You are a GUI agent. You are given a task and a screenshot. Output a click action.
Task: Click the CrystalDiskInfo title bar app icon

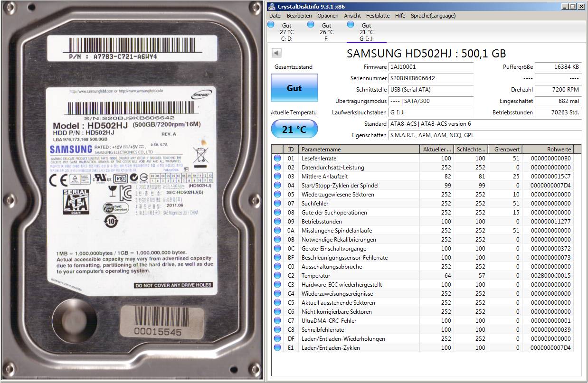(271, 6)
